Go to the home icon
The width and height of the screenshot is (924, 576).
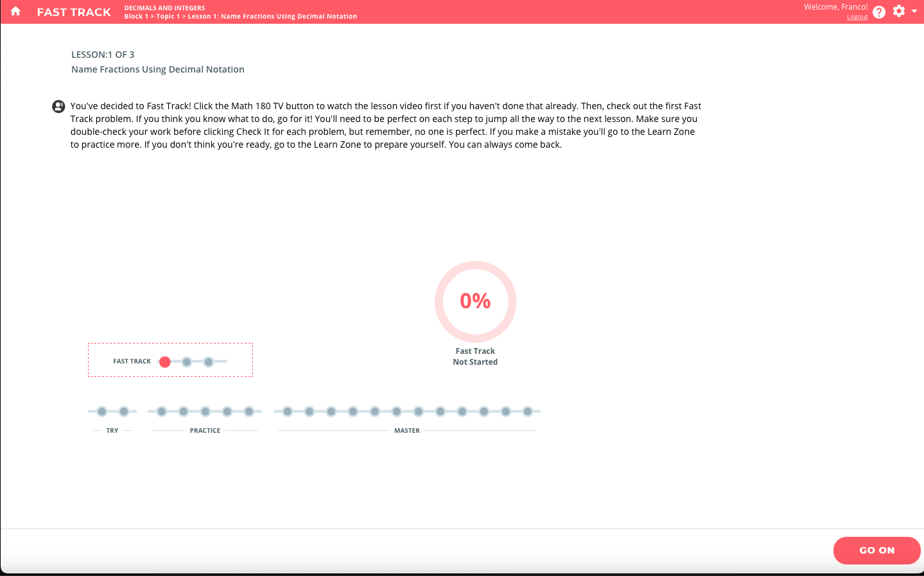click(15, 12)
